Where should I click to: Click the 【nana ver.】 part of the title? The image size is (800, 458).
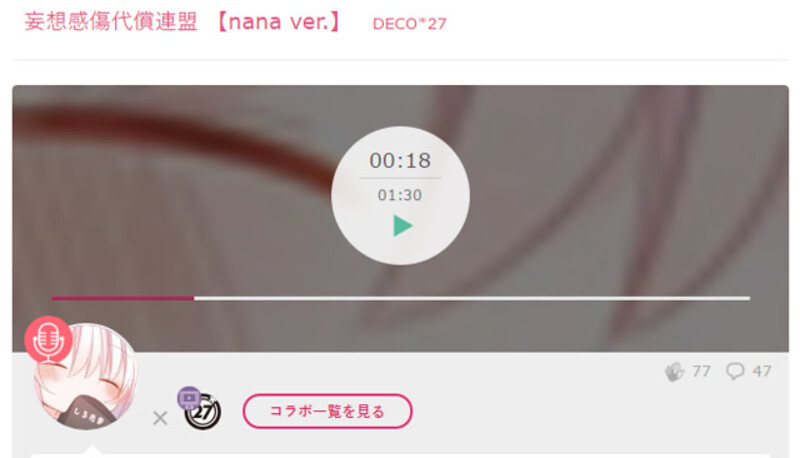tap(279, 21)
